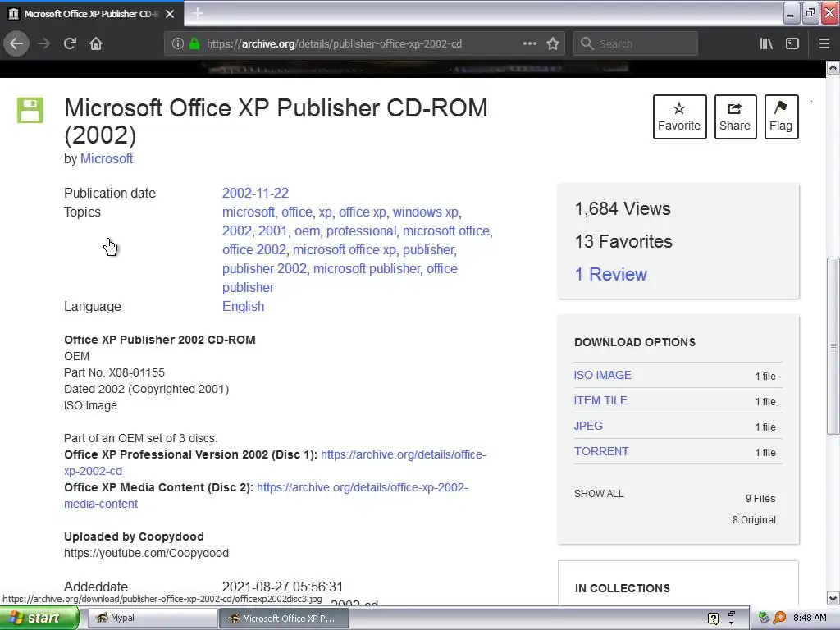Click the https://youtube.com/Coopydood text
840x630 pixels.
(146, 553)
